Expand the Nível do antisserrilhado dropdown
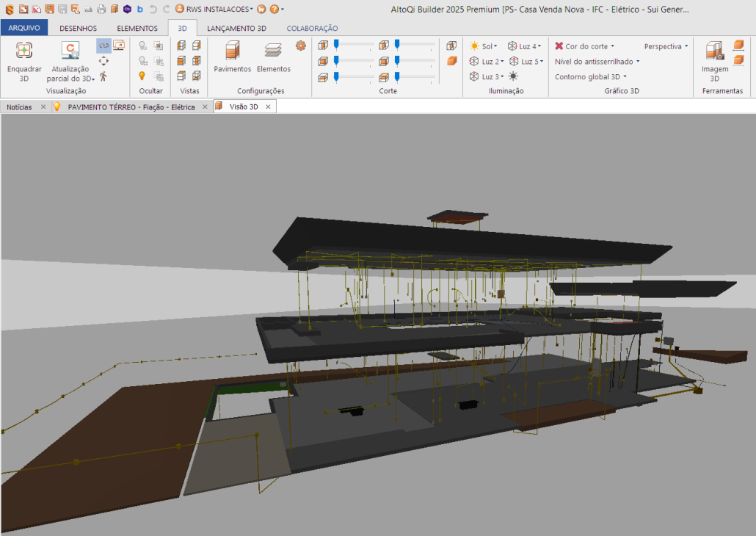Image resolution: width=756 pixels, height=536 pixels. click(x=597, y=62)
